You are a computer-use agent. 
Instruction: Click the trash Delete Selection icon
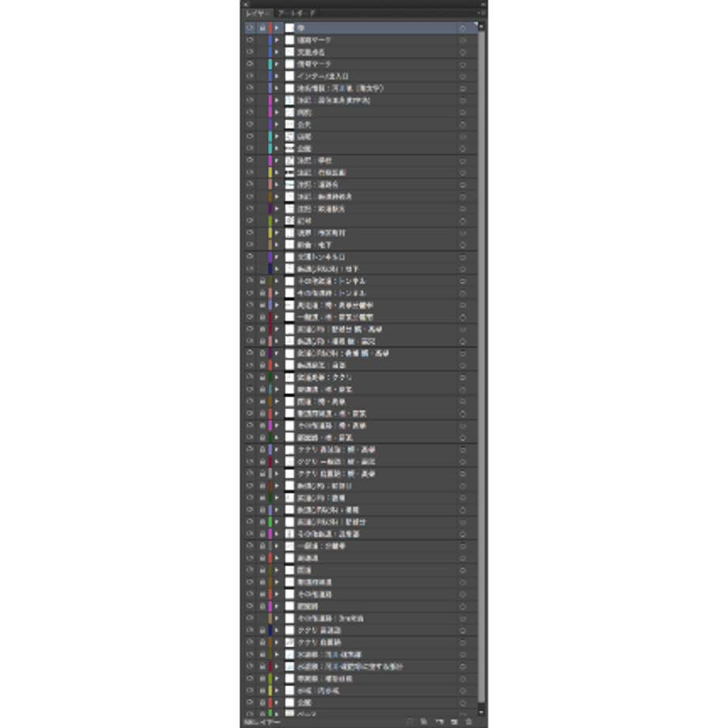[468, 722]
